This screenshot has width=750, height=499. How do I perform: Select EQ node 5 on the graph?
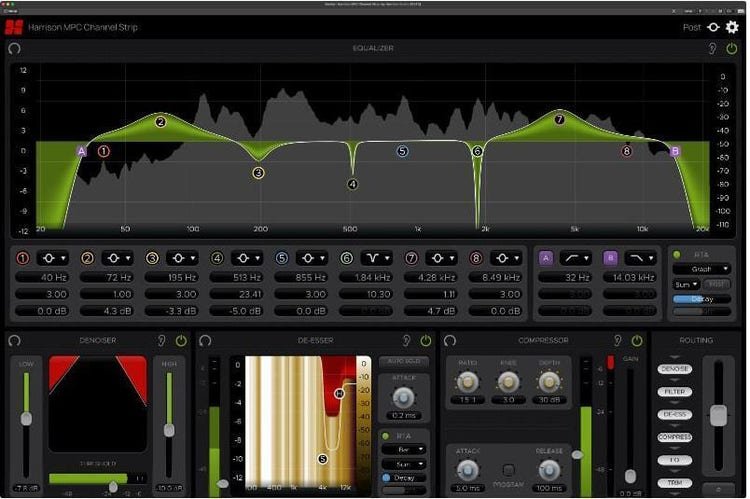pyautogui.click(x=402, y=151)
